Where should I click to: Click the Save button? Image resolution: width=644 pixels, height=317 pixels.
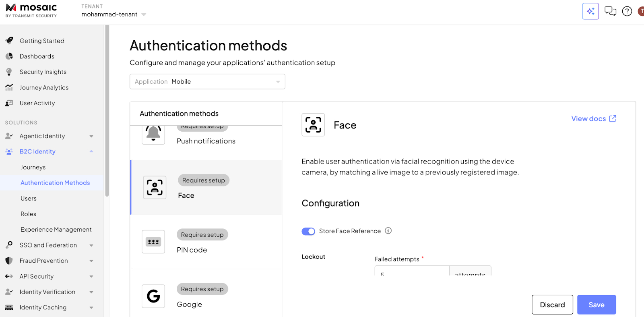(x=596, y=305)
